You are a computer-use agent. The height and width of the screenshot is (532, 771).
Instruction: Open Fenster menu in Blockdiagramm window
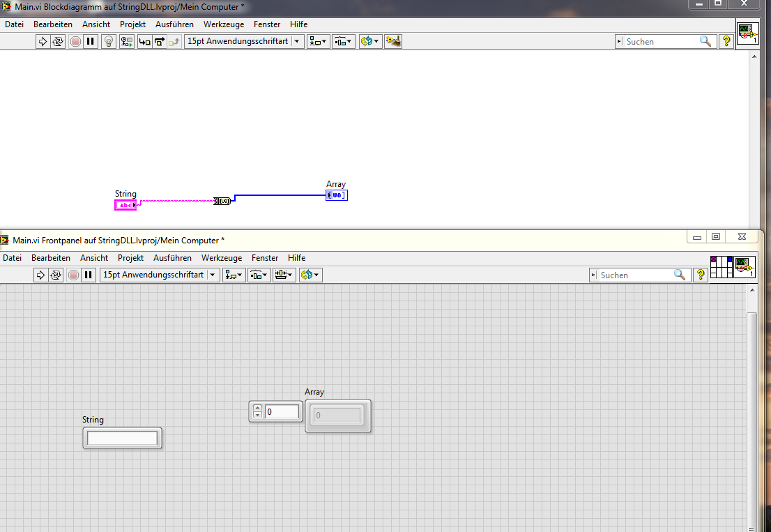point(267,24)
